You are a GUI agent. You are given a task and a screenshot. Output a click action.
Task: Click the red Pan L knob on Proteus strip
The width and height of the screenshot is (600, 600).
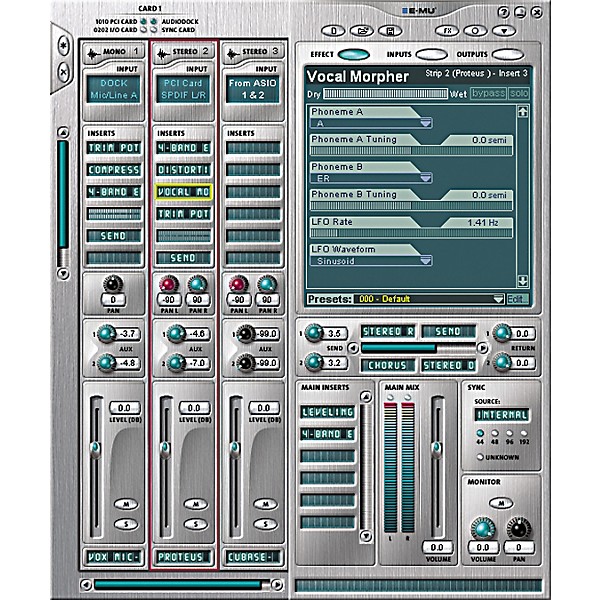[168, 284]
